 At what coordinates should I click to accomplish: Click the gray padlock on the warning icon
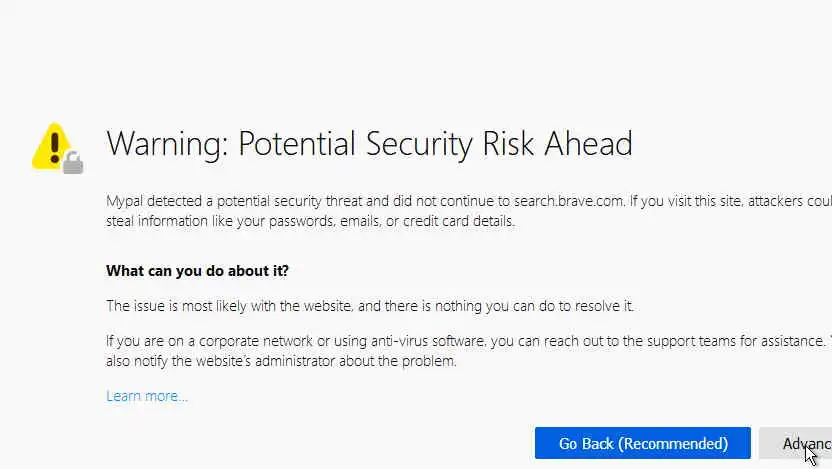point(73,162)
